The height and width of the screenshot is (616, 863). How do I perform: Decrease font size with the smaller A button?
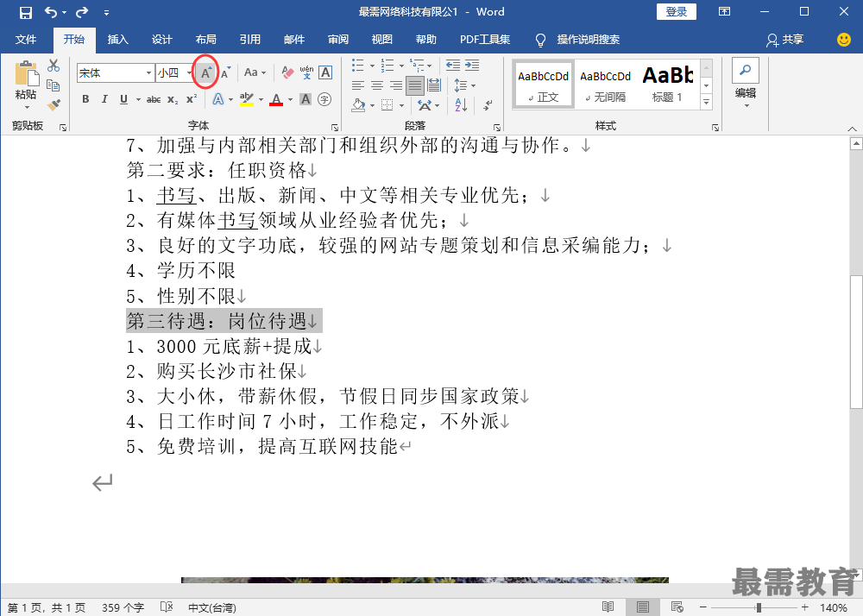coord(225,72)
